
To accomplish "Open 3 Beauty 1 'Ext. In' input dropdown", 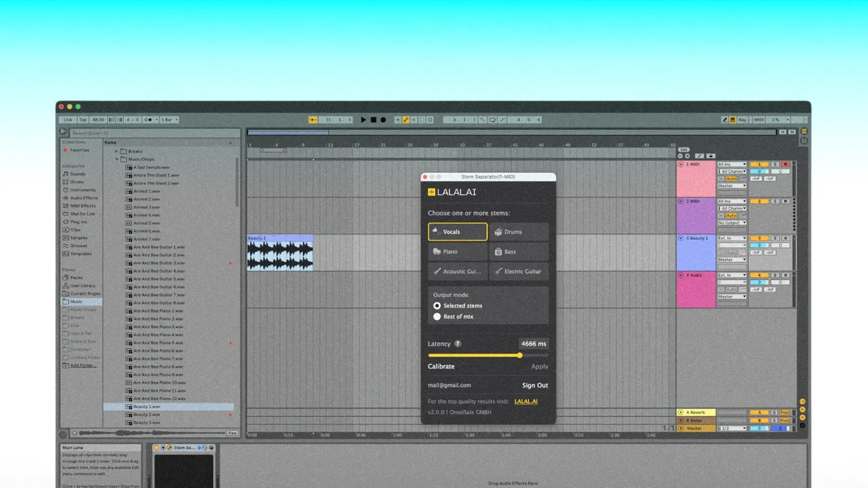I will (732, 238).
